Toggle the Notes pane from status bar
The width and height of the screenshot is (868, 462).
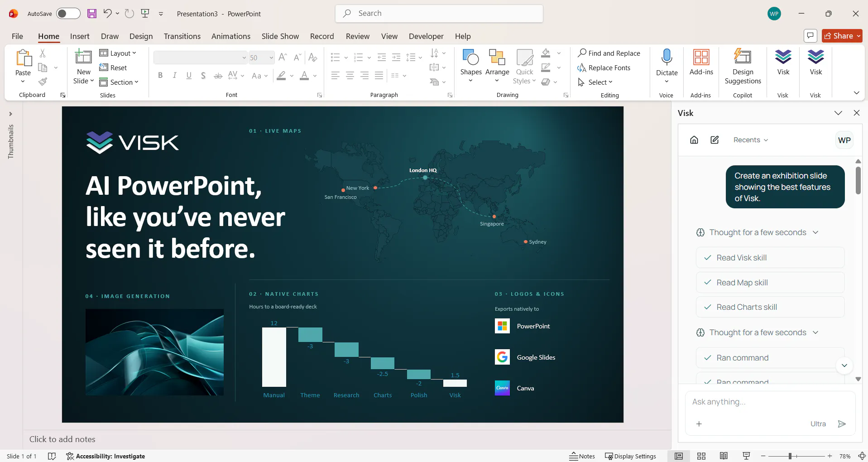(582, 456)
